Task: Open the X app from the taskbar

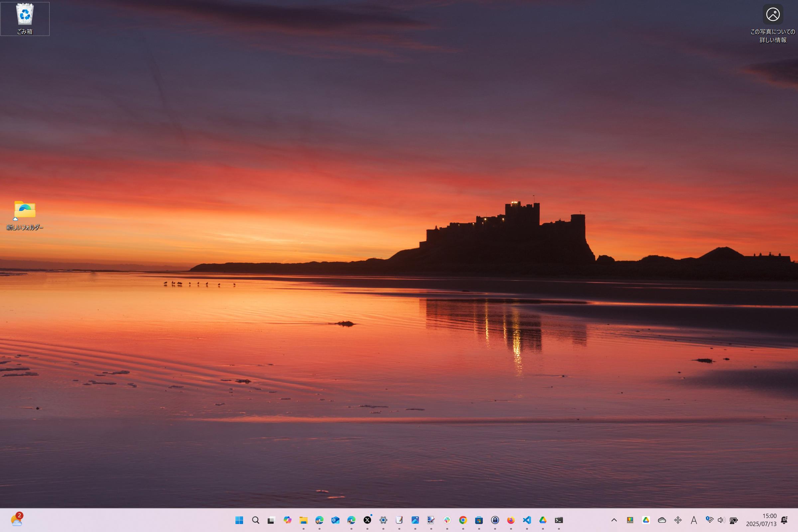Action: [x=367, y=520]
